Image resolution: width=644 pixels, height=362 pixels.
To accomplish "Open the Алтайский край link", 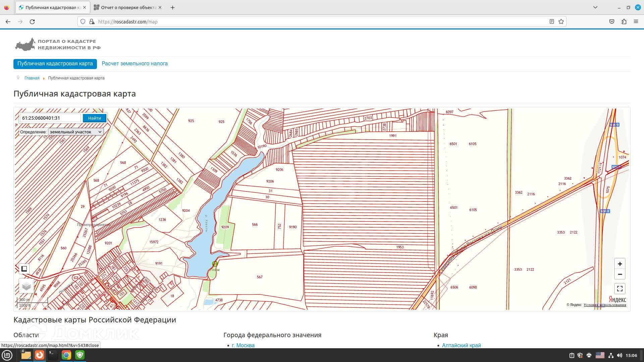I will [461, 345].
